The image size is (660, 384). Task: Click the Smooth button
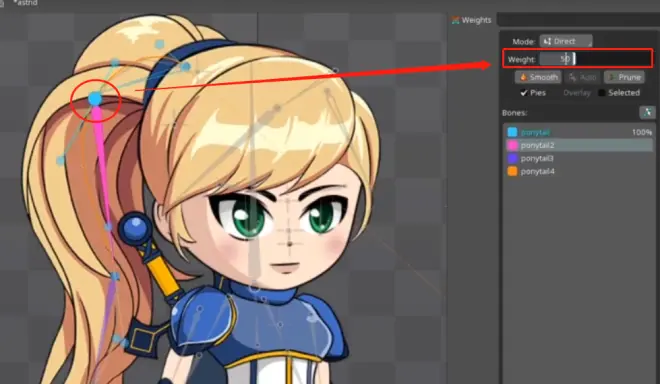tap(538, 77)
